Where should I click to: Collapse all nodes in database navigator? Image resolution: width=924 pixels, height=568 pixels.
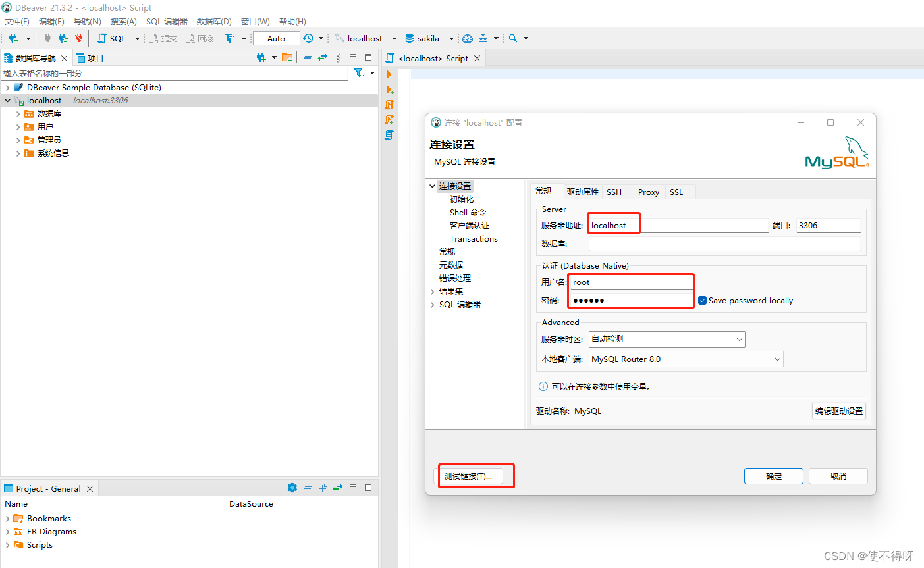click(308, 57)
